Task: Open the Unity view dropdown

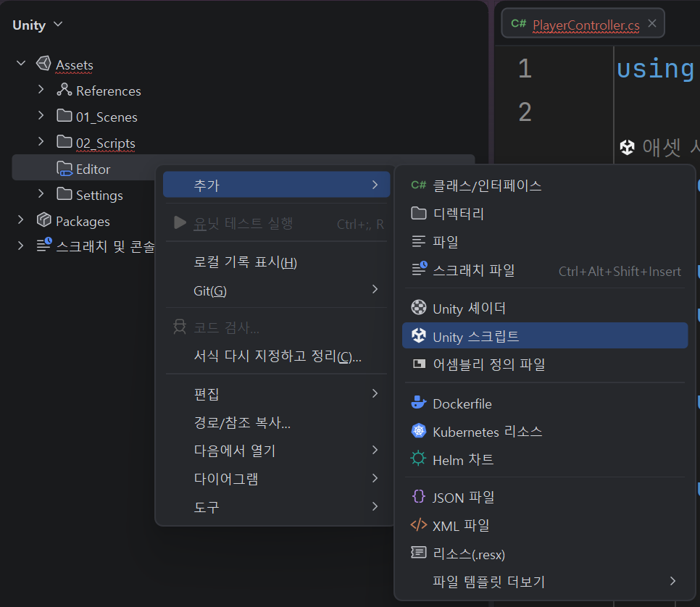Action: 58,24
